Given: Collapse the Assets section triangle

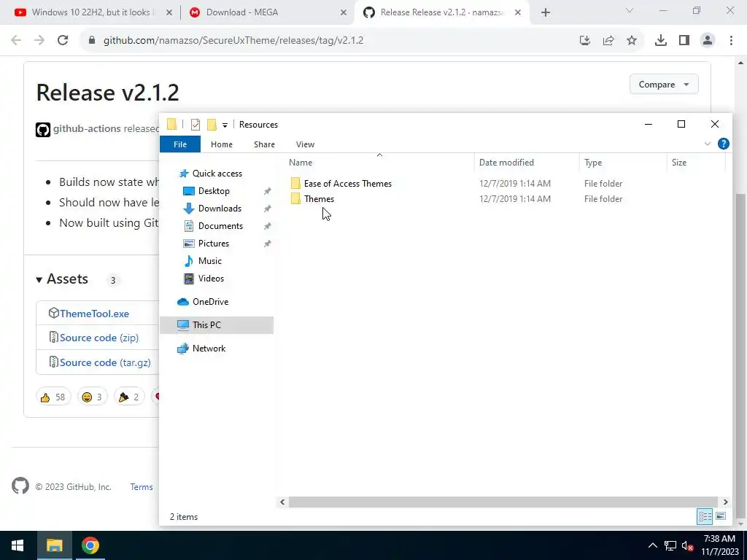Looking at the screenshot, I should 39,280.
